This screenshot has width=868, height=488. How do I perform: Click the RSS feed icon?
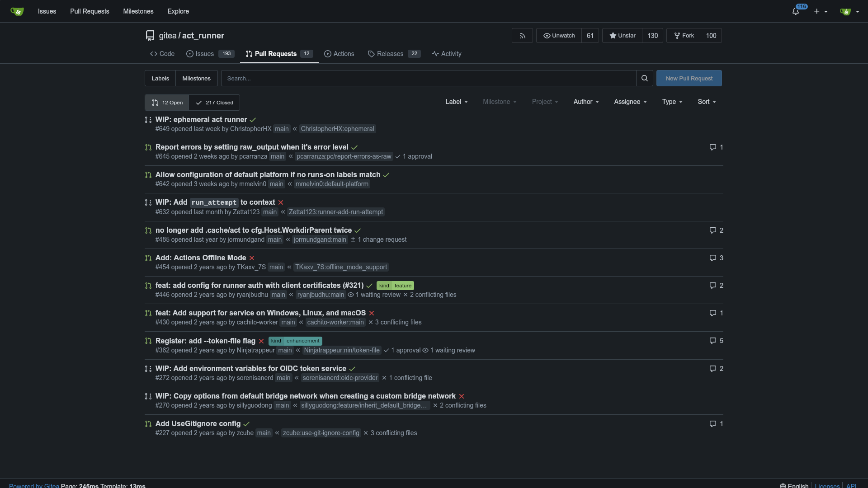click(x=522, y=36)
